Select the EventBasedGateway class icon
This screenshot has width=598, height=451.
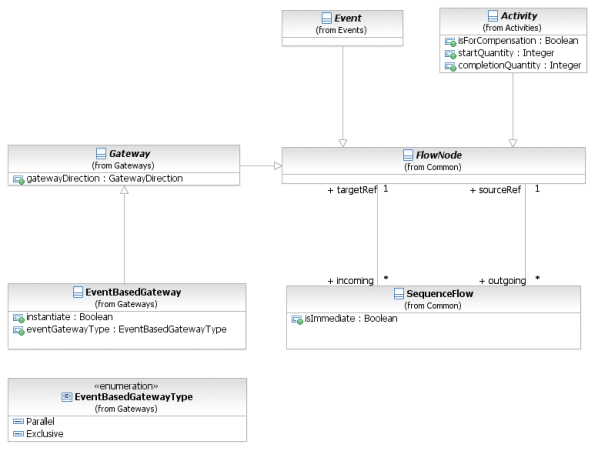click(x=78, y=292)
